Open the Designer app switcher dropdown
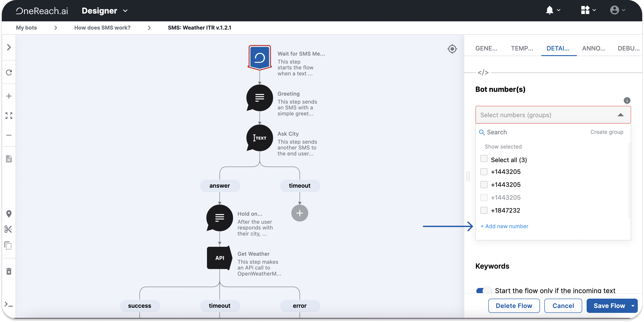This screenshot has height=322, width=644. click(x=125, y=11)
